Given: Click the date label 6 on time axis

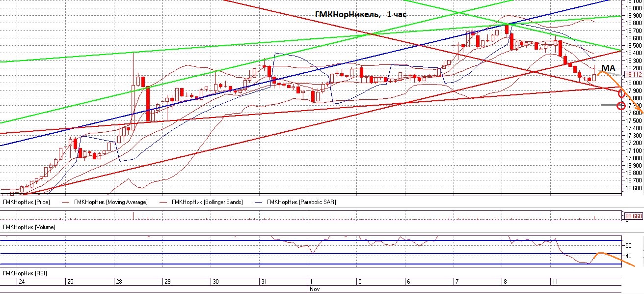Looking at the screenshot, I should [408, 282].
